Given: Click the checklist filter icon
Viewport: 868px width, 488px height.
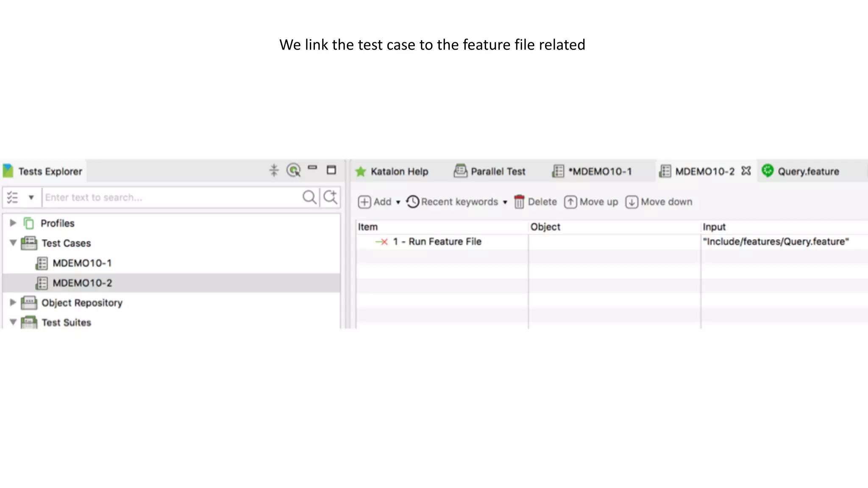Looking at the screenshot, I should pos(12,197).
